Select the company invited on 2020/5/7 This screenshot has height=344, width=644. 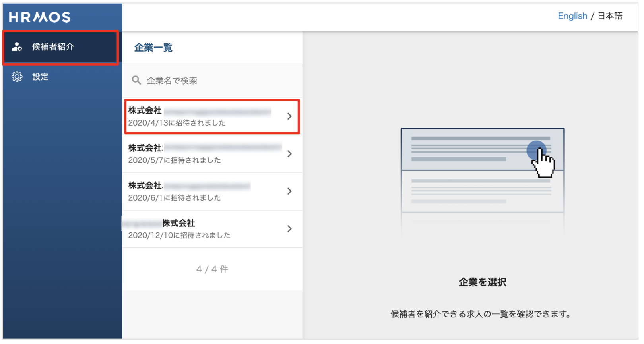212,154
